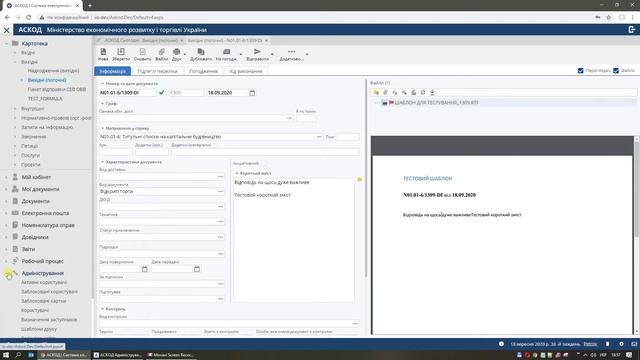Screen dimensions: 640x360
Task: Open Робочий процес in the sidebar
Action: [x=42, y=261]
